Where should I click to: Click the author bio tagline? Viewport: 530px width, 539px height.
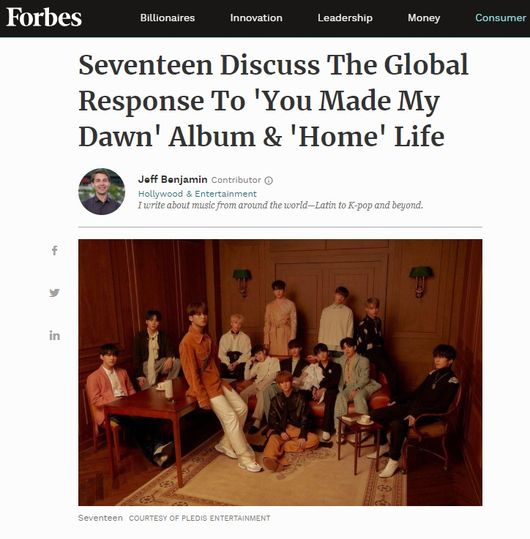[280, 205]
